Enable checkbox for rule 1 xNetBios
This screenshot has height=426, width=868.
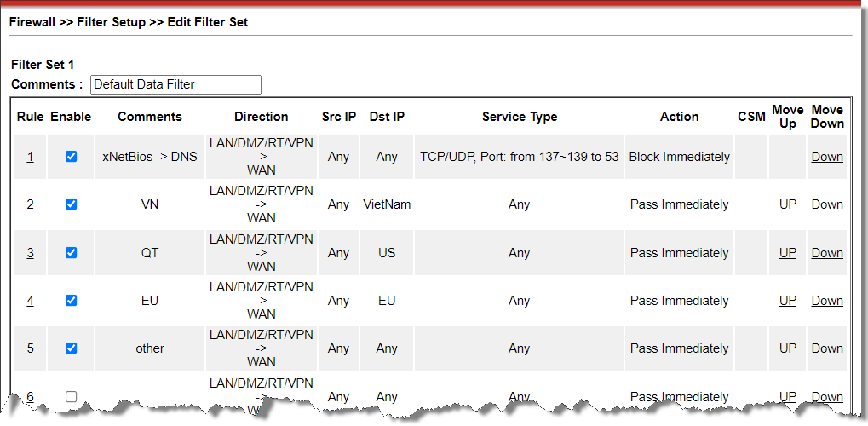71,157
